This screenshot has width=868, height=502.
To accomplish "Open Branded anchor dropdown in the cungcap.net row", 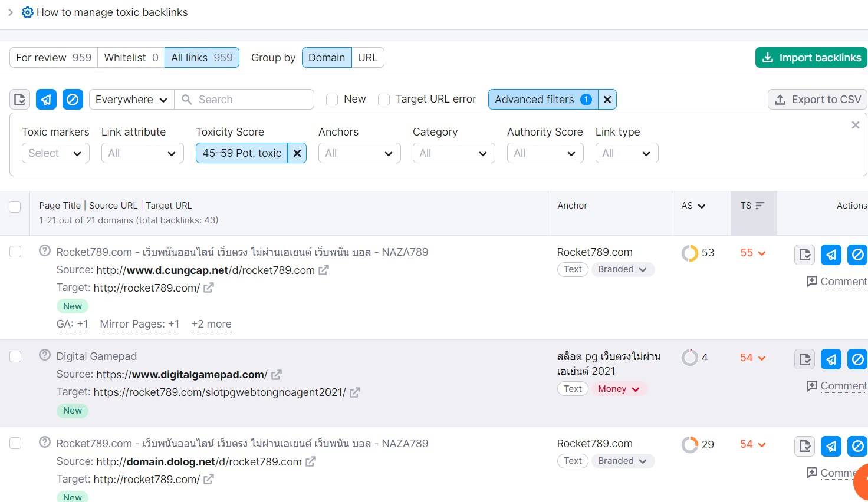I will [x=622, y=269].
